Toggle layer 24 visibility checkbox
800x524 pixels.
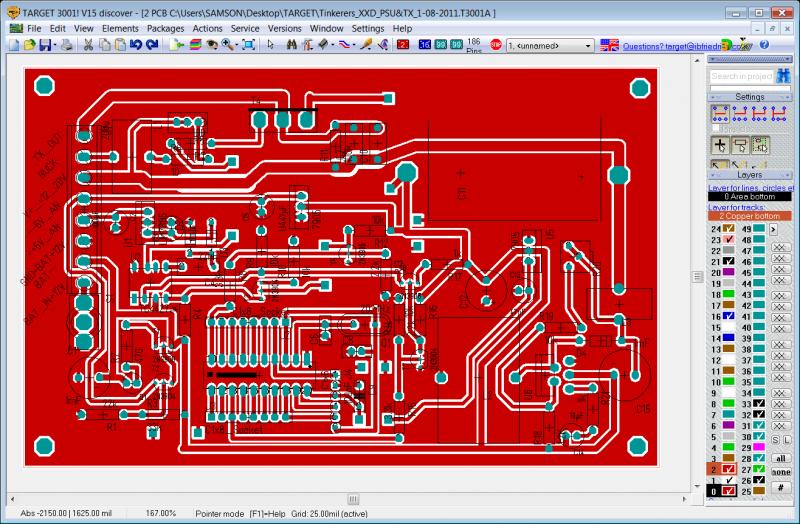[x=729, y=229]
